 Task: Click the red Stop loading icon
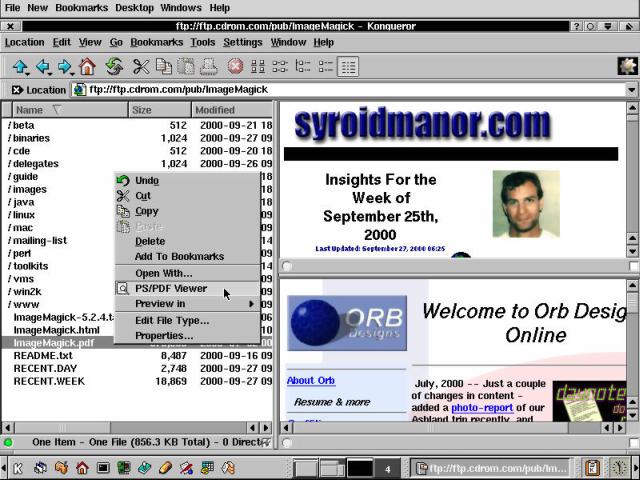(x=235, y=67)
